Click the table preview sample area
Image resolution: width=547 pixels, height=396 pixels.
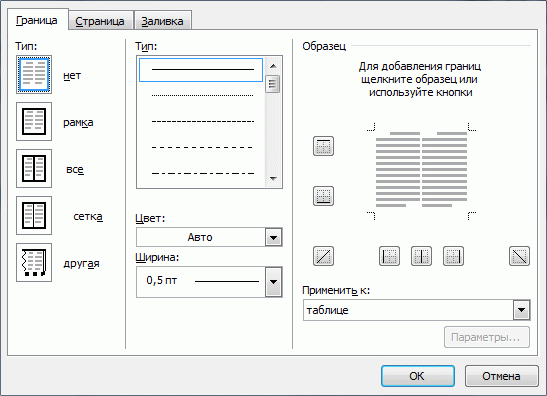click(x=421, y=171)
